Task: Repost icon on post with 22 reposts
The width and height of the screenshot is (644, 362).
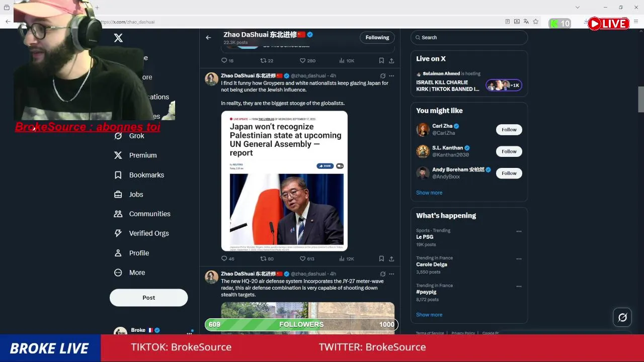Action: [263, 60]
